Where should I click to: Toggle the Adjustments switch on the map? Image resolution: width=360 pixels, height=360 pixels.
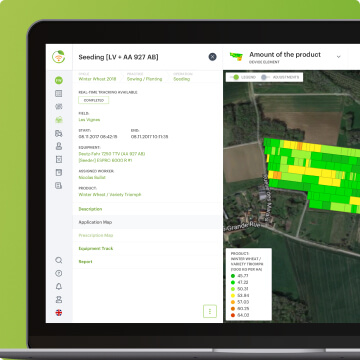pyautogui.click(x=265, y=77)
